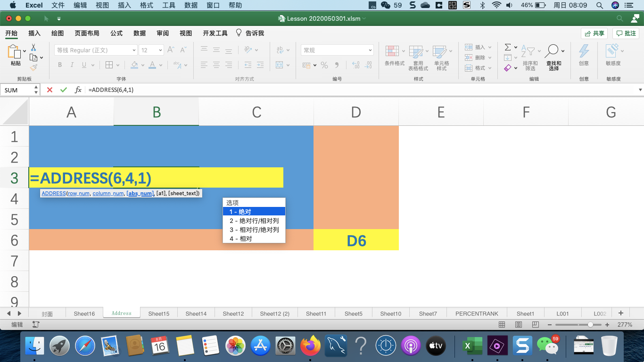Expand the formula bar with arrow

(x=640, y=90)
